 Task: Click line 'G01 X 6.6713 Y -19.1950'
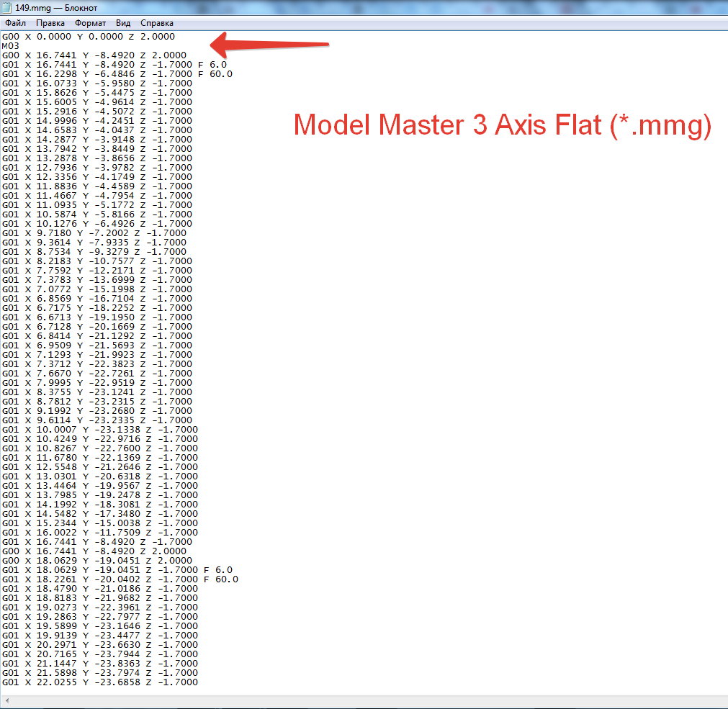97,317
